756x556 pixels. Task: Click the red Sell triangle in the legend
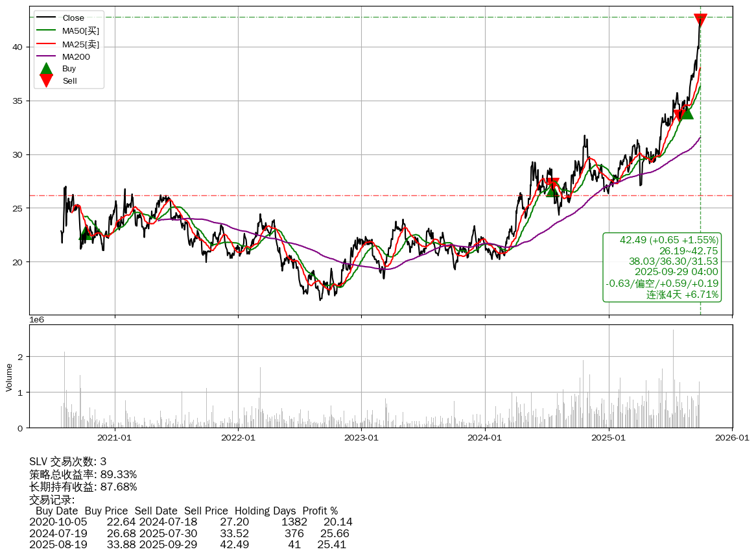point(46,80)
